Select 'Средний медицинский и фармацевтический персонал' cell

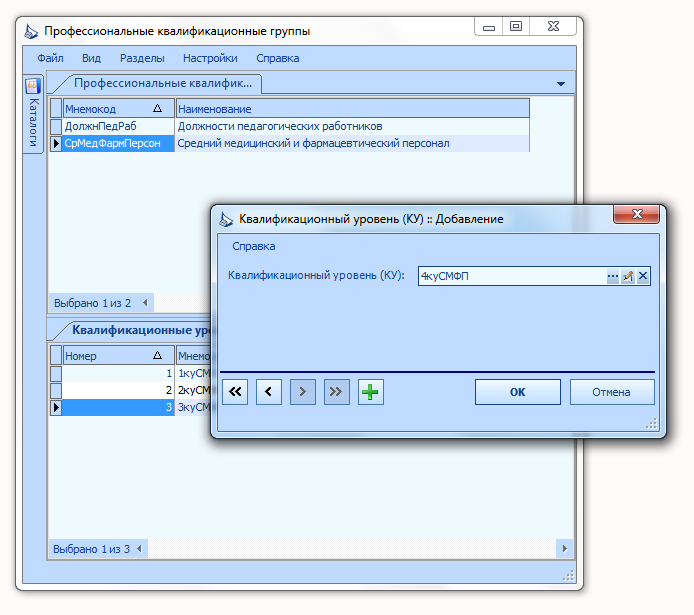point(352,143)
